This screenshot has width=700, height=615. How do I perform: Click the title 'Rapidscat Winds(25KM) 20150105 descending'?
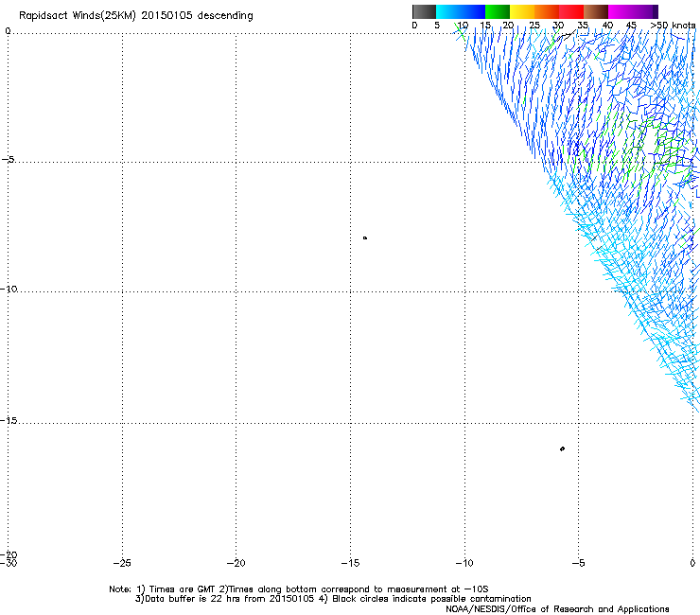pos(135,15)
